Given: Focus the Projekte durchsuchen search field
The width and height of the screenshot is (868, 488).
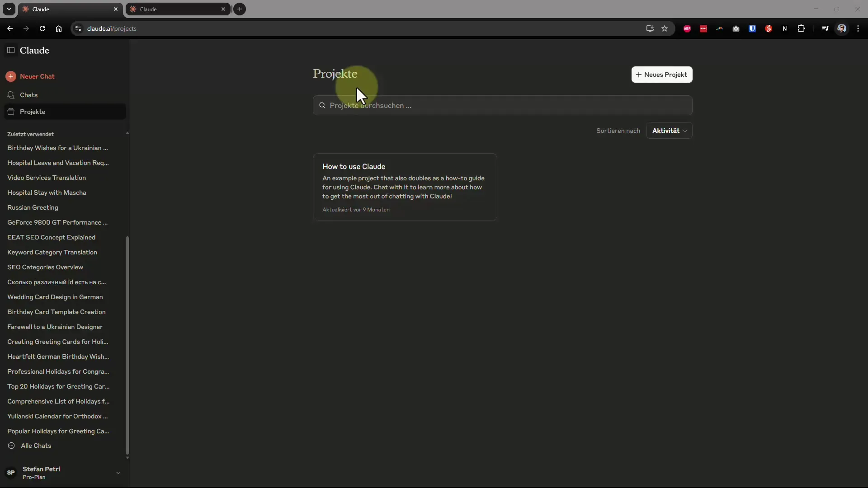Looking at the screenshot, I should (502, 105).
